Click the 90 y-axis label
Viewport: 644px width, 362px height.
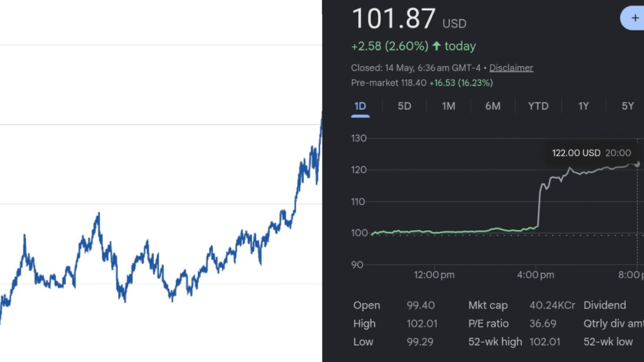[357, 265]
